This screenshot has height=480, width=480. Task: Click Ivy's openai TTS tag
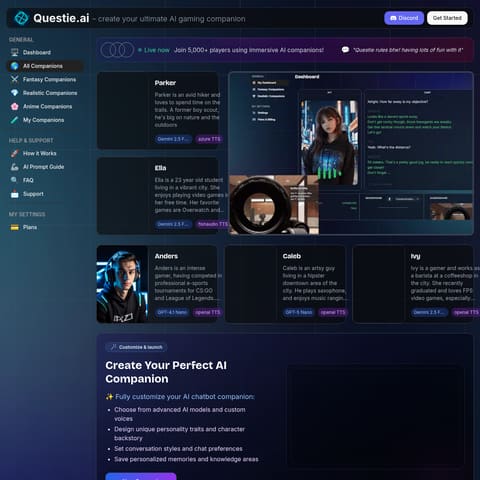point(466,312)
